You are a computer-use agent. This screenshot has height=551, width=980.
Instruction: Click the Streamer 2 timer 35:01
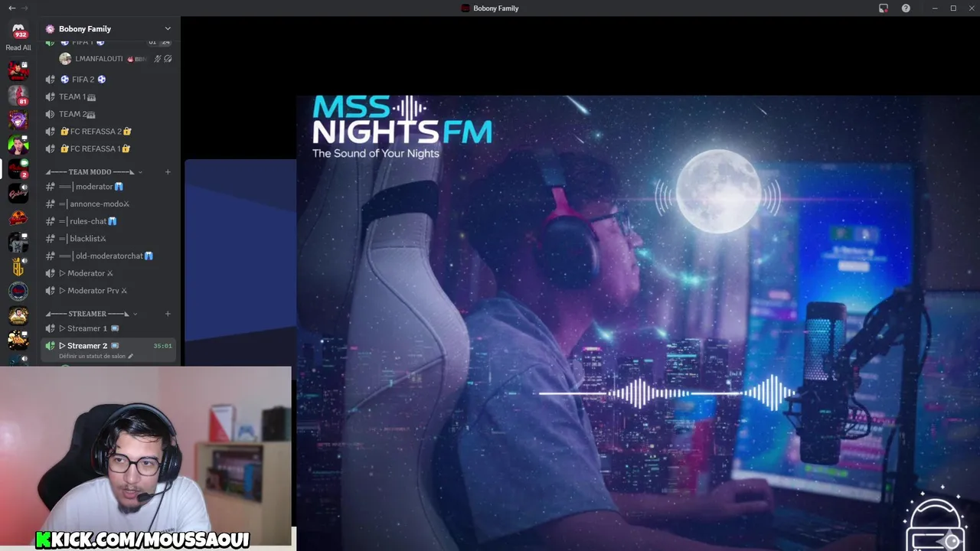coord(162,346)
